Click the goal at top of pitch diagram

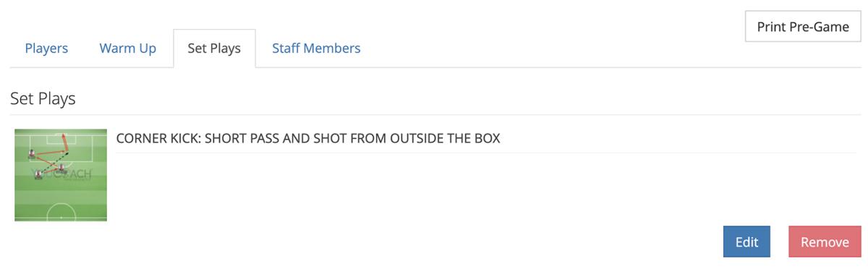pyautogui.click(x=61, y=134)
